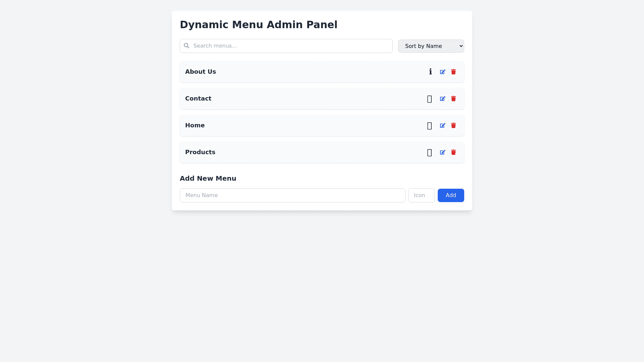Focus the Search menus field

pos(292,46)
